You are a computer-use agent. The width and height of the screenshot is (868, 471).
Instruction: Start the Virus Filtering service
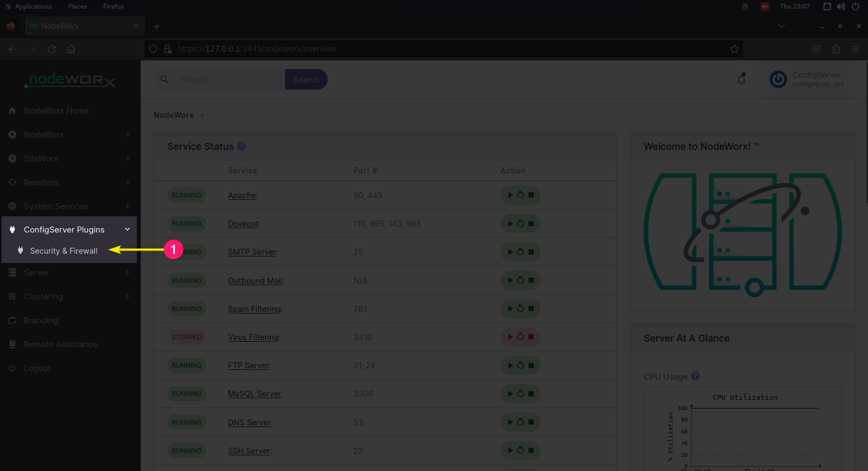[x=510, y=337]
